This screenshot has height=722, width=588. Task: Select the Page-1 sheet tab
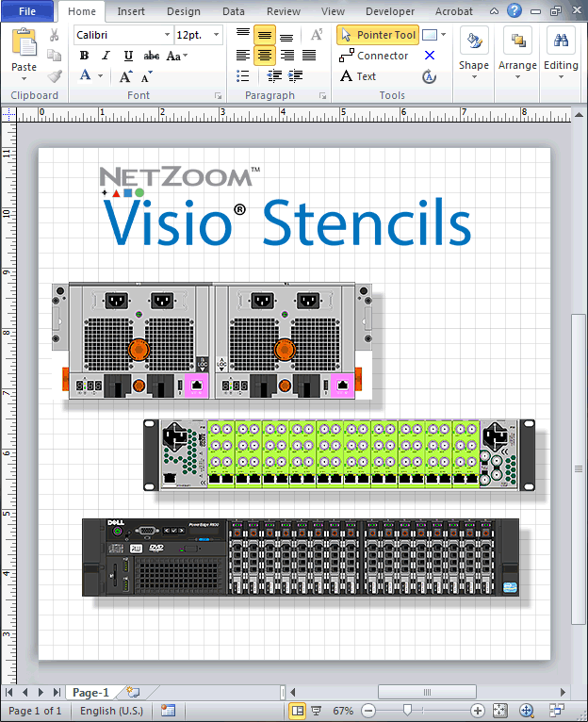(x=90, y=693)
